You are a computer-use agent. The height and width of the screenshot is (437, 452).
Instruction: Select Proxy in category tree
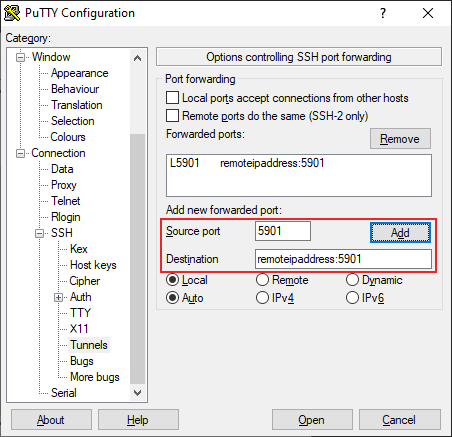pos(64,185)
